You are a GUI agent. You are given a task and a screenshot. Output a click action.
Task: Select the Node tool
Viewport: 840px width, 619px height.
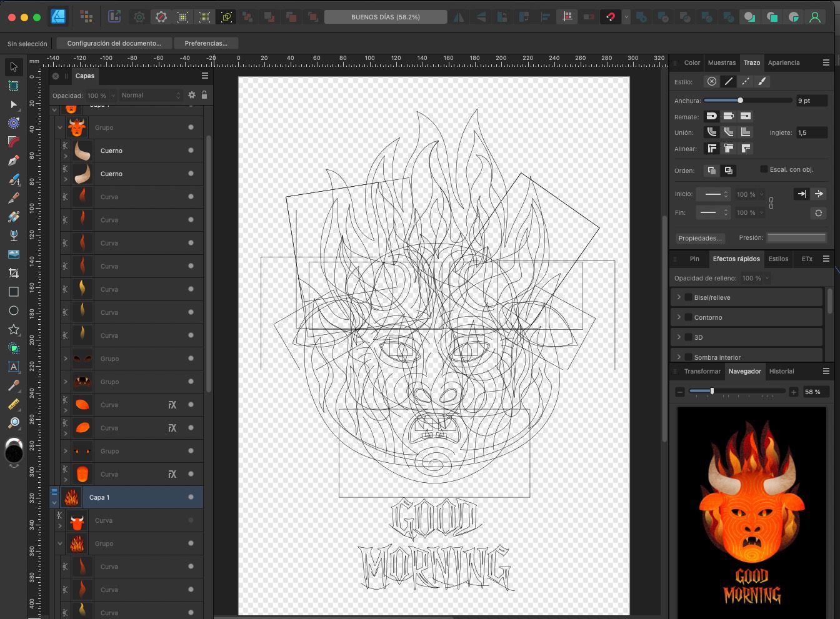14,104
